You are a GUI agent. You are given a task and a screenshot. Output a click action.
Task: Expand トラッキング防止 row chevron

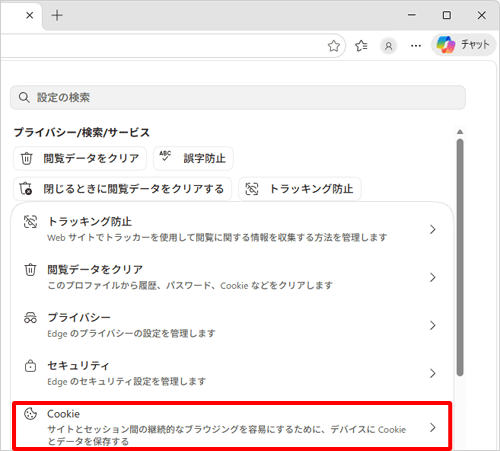[433, 229]
